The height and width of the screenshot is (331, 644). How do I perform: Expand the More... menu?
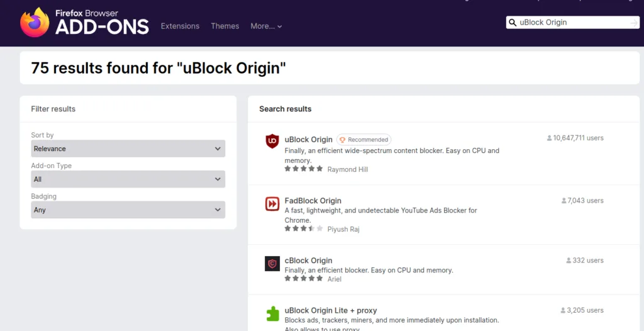pyautogui.click(x=266, y=26)
